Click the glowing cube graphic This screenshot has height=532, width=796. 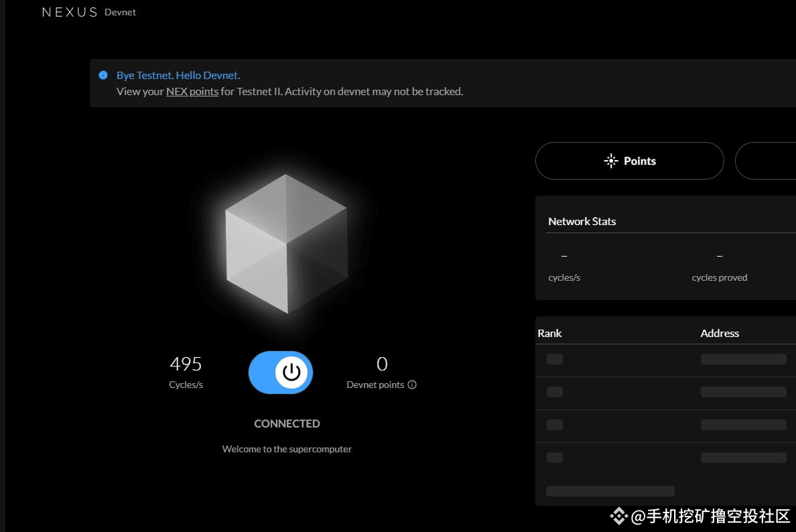[x=286, y=244]
